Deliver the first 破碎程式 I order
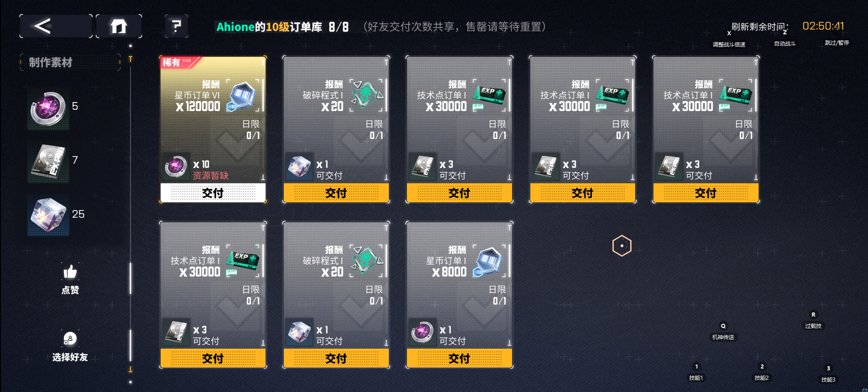Viewport: 868px width, 392px height. tap(336, 193)
